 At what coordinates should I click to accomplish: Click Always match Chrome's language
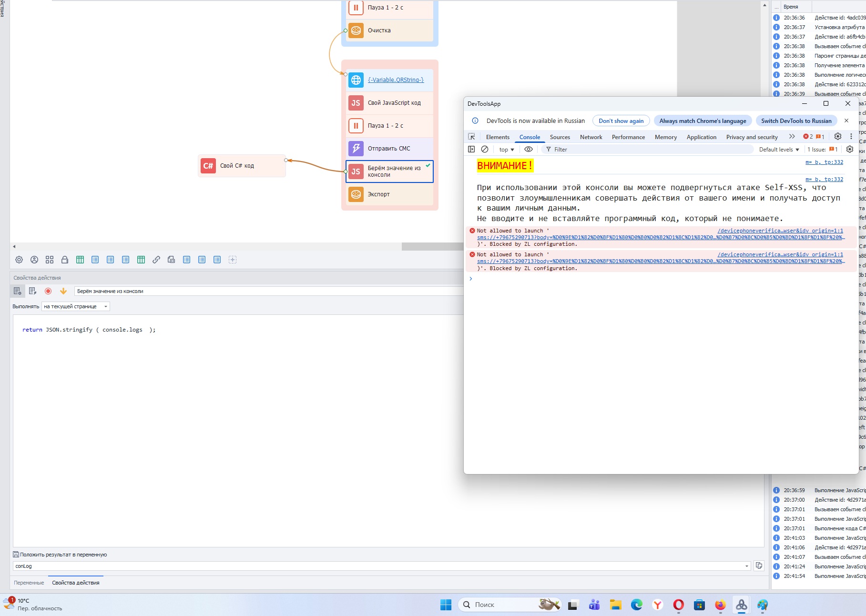coord(703,121)
